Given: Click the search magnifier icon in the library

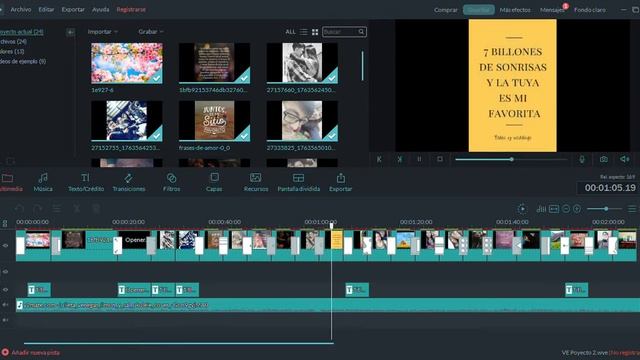Looking at the screenshot, I should pyautogui.click(x=361, y=32).
